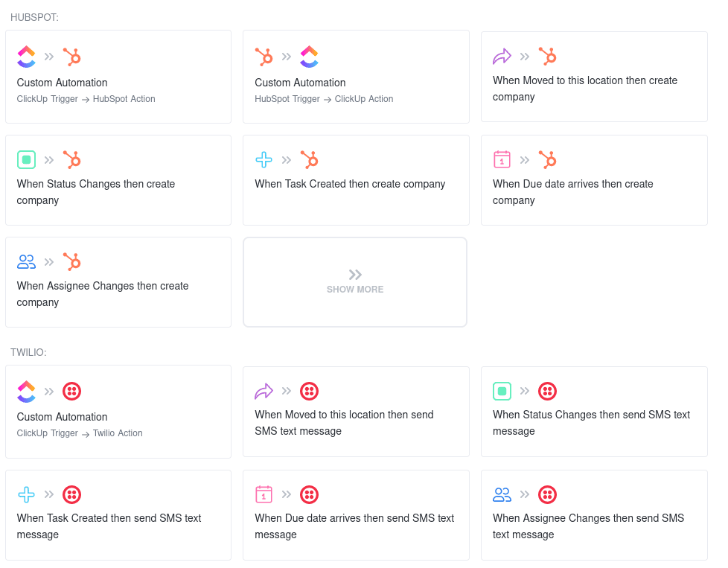Click the purple move arrow icon in HubSpot section
The image size is (728, 568).
point(502,56)
